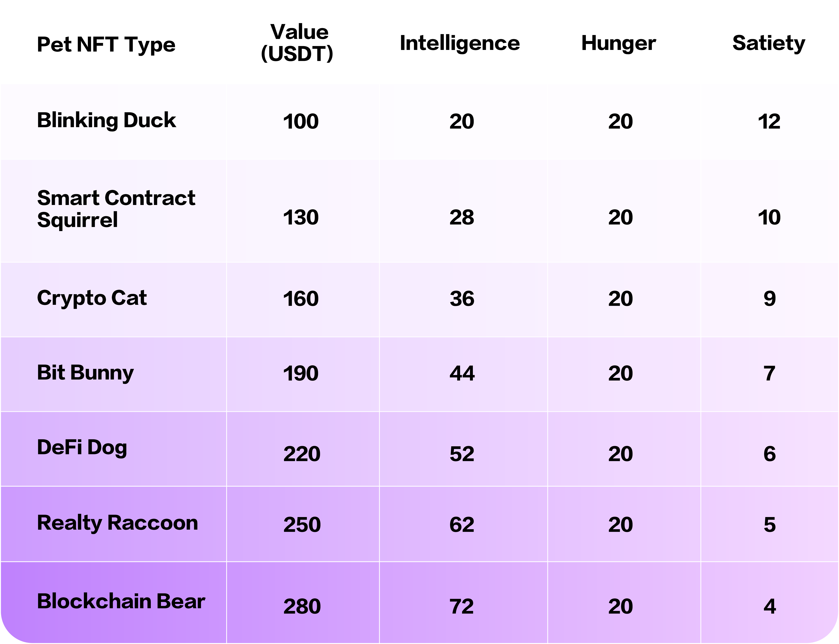Click the 250 value for Realty Raccoon
Image resolution: width=839 pixels, height=644 pixels.
click(x=302, y=524)
